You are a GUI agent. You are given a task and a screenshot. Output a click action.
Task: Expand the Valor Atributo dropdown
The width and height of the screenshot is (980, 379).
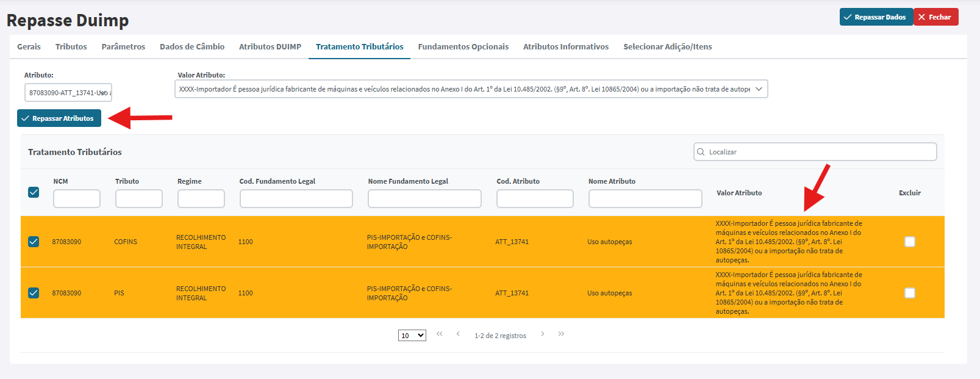[471, 89]
